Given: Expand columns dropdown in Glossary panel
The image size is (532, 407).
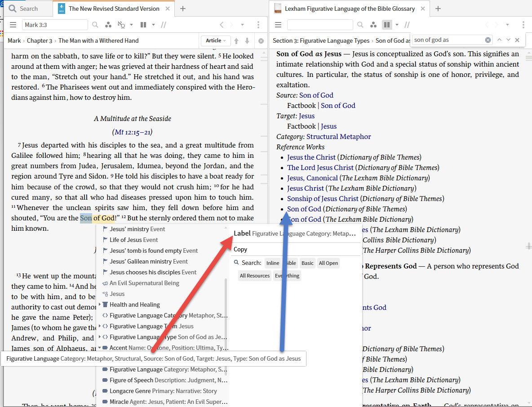Looking at the screenshot, I should pos(397,25).
